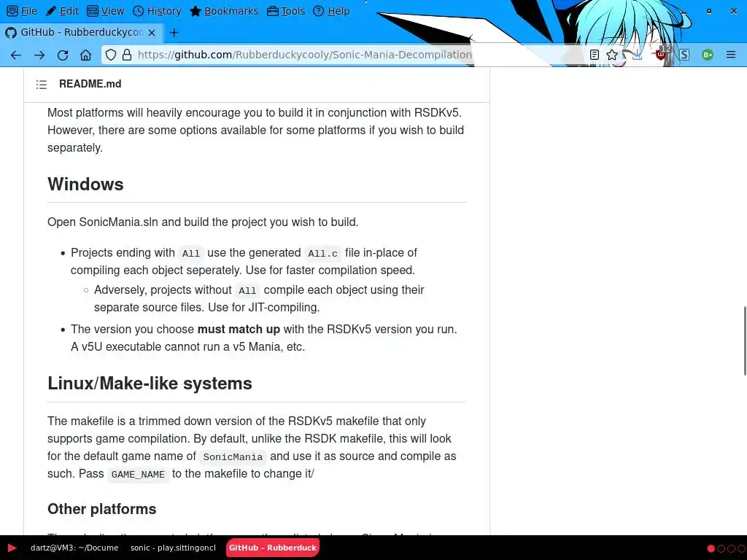Screen dimensions: 747x560
Task: Open the green B+ extension
Action: click(708, 55)
